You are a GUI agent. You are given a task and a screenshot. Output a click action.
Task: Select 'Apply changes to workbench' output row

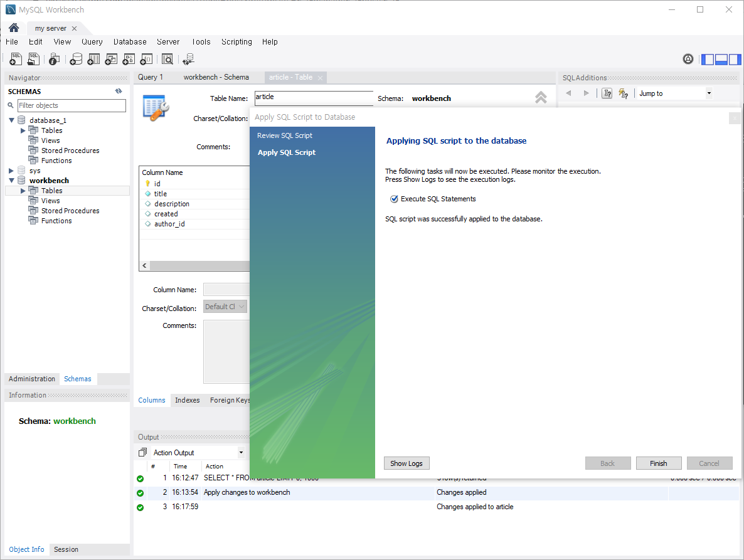pos(436,493)
